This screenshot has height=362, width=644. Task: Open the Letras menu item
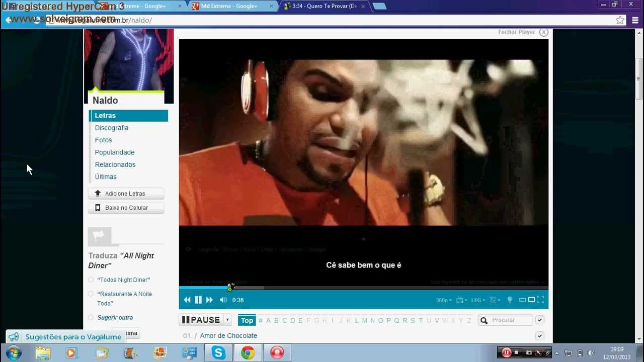(128, 116)
